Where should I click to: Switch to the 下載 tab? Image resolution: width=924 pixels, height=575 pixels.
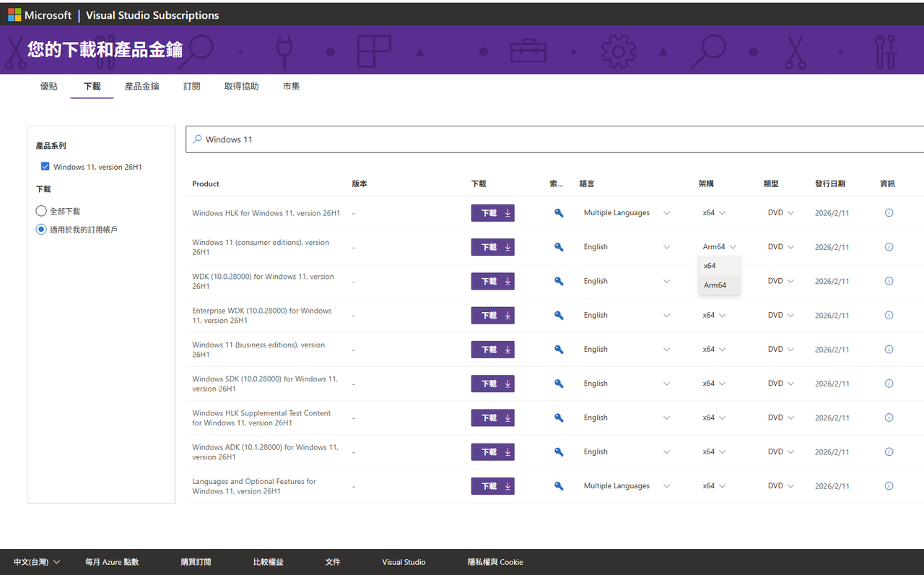click(x=92, y=86)
